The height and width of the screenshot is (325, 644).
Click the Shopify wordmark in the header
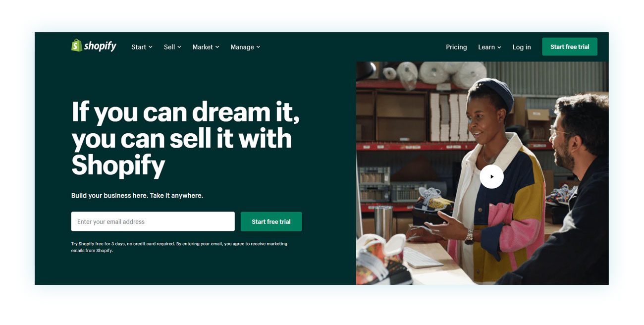point(100,46)
